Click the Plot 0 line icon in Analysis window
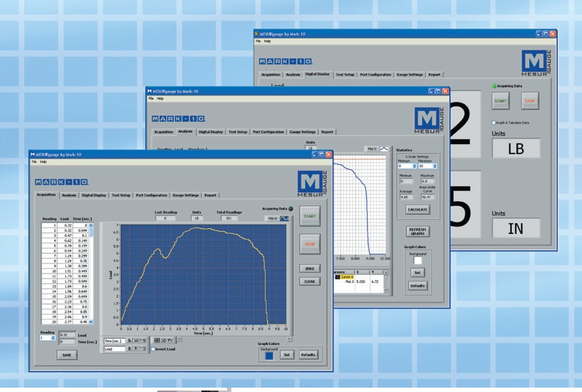Viewport: 582px width, 392px height. tap(384, 148)
